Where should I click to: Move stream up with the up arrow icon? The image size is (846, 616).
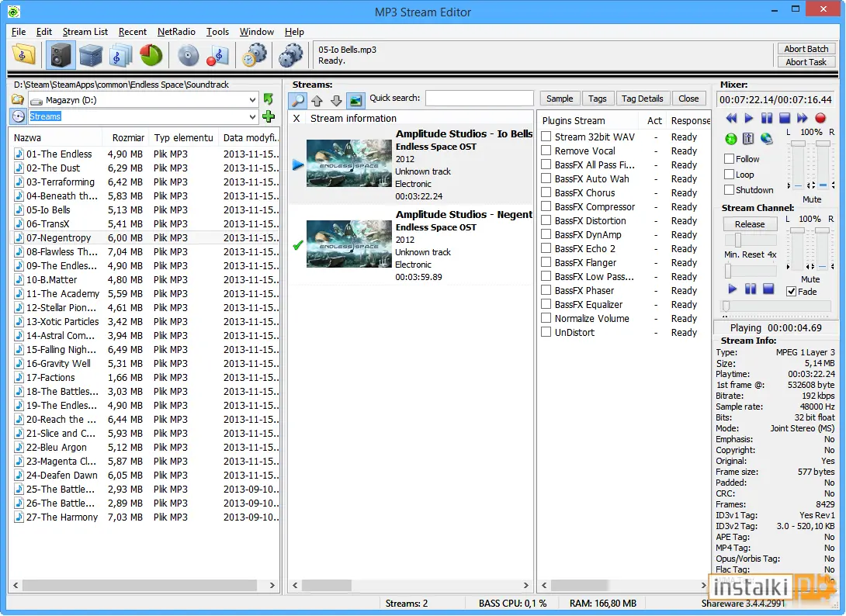tap(317, 100)
